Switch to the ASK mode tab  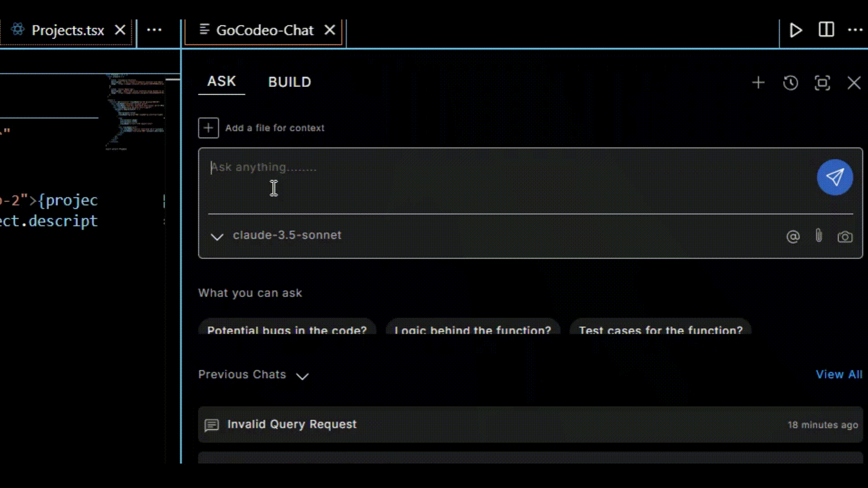pyautogui.click(x=222, y=81)
